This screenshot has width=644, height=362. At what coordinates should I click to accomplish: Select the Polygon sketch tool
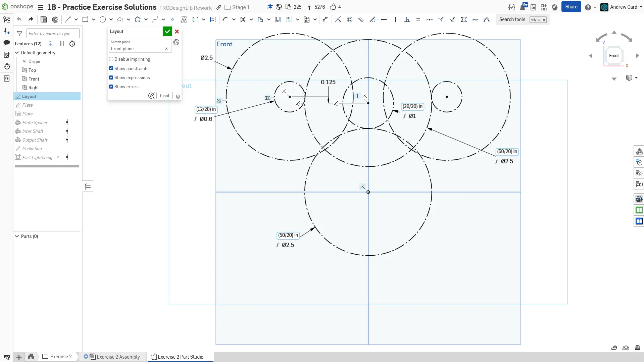(x=138, y=19)
